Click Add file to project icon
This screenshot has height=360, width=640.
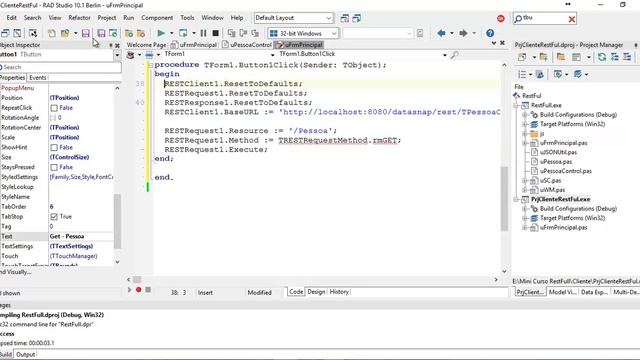tap(129, 33)
